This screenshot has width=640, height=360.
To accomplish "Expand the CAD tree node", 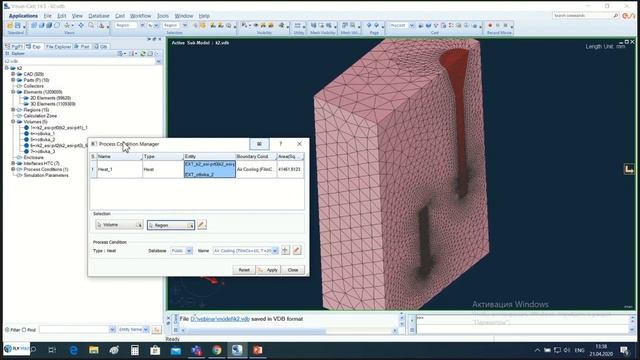I will pyautogui.click(x=13, y=74).
